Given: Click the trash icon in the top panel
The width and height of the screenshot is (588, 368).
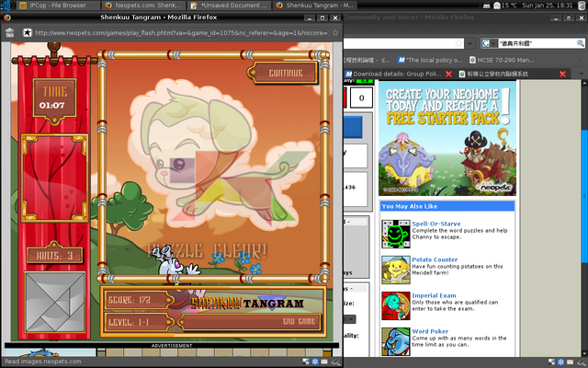Looking at the screenshot, I should pyautogui.click(x=582, y=6).
